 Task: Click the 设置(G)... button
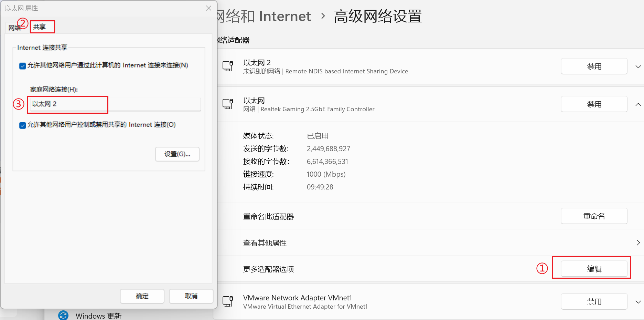pyautogui.click(x=177, y=154)
